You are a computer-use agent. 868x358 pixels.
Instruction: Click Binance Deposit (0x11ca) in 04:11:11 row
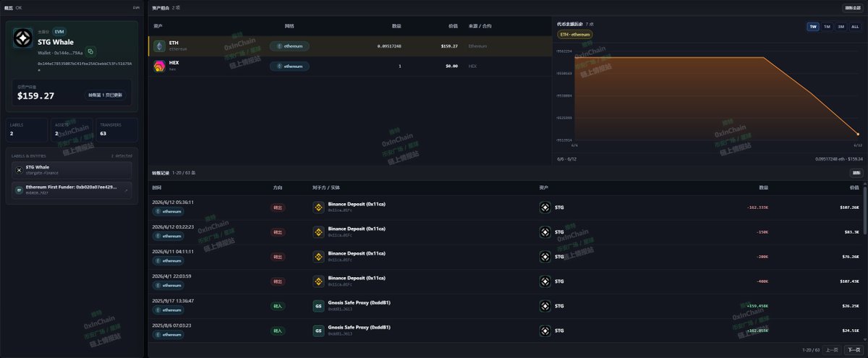coord(357,253)
